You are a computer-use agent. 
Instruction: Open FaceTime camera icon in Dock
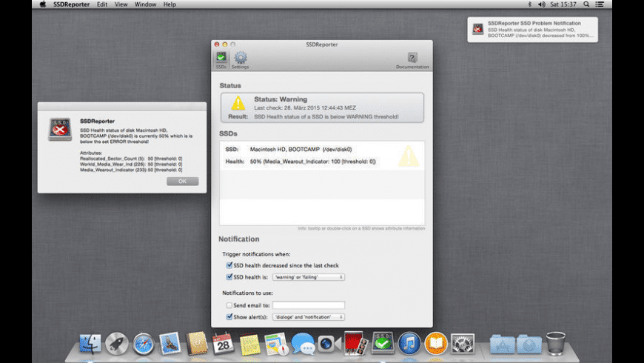[329, 344]
